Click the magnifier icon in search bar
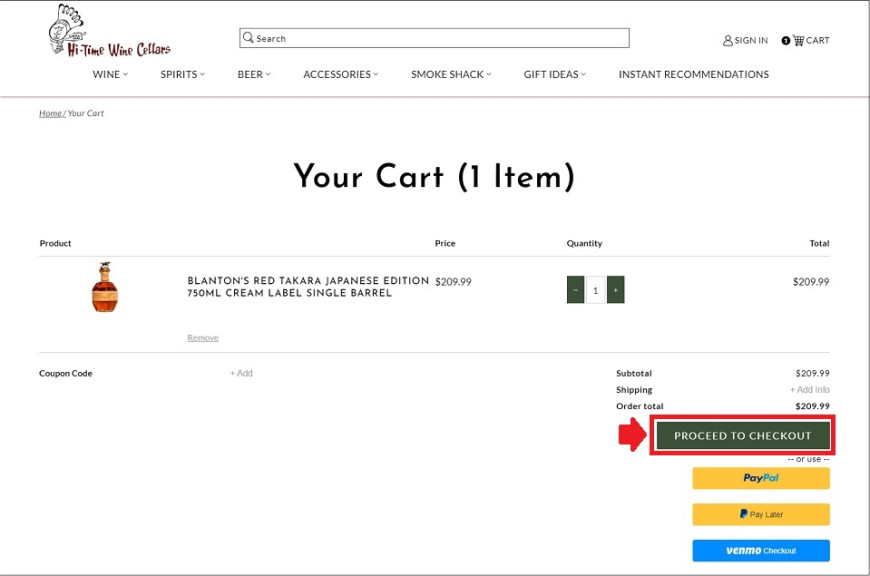 pos(248,38)
